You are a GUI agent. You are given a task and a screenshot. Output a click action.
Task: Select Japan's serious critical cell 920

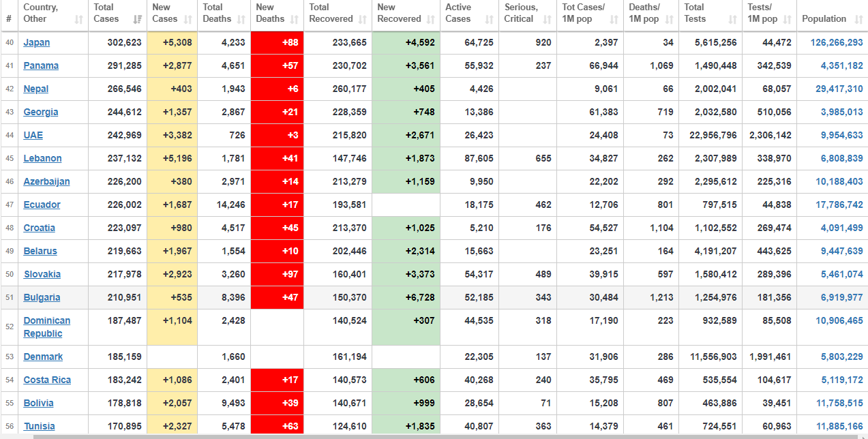tap(528, 42)
